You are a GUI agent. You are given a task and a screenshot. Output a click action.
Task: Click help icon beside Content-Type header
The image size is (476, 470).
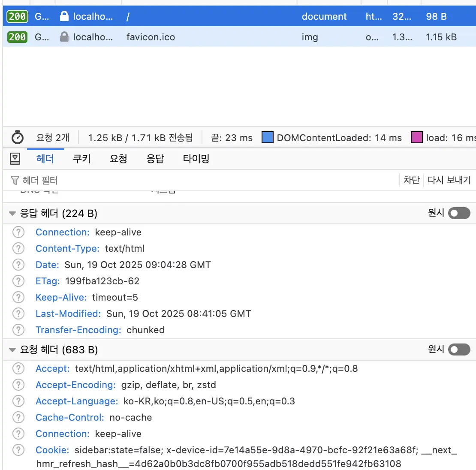coord(18,248)
